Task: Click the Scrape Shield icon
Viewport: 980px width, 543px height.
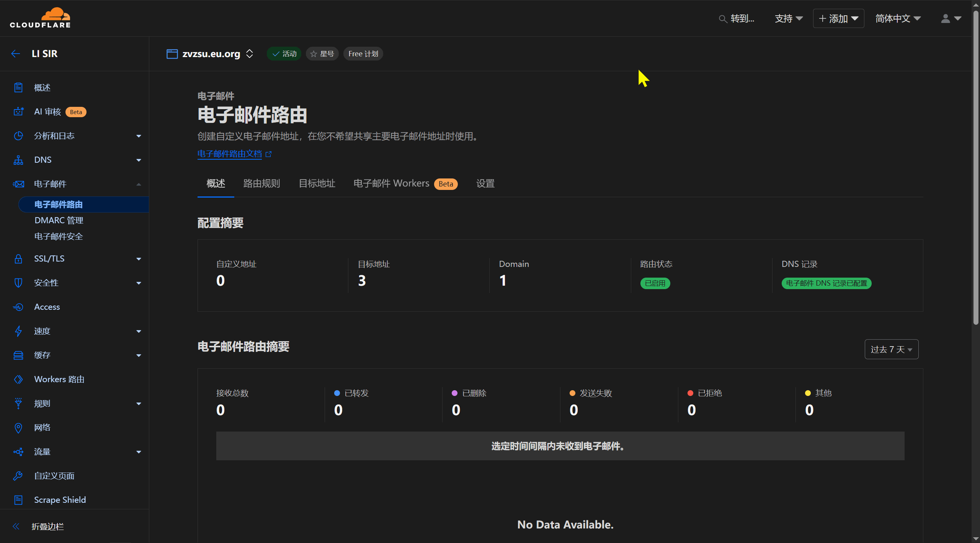Action: tap(18, 500)
